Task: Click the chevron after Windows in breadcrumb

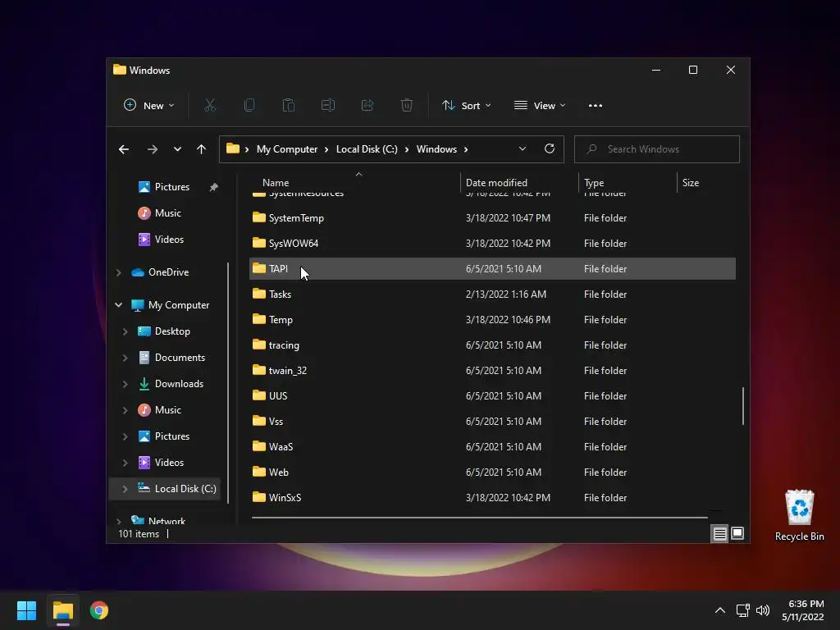Action: (x=466, y=149)
